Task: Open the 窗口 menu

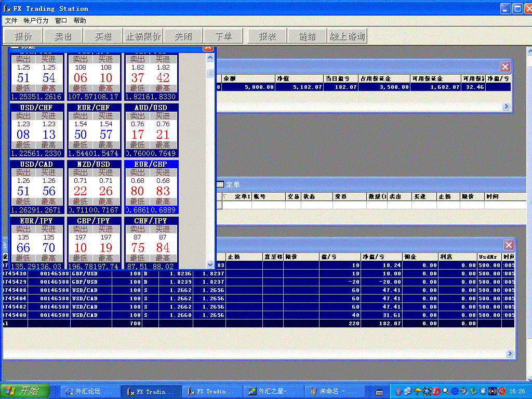Action: click(61, 21)
